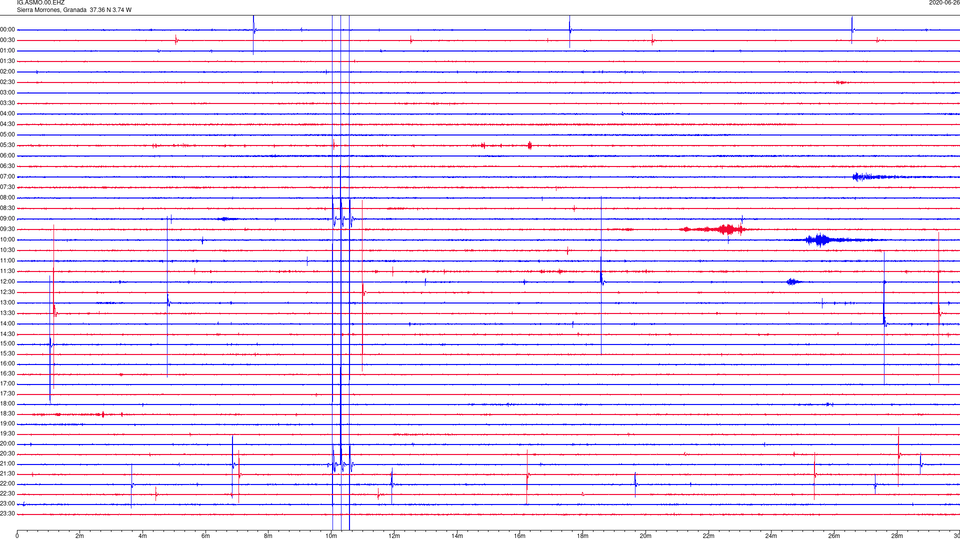
Task: Click the 10m tick on the minute axis
Action: click(x=331, y=536)
